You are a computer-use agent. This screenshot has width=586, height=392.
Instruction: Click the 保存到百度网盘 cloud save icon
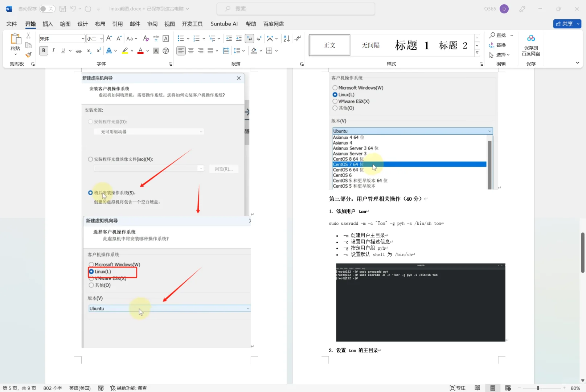pos(530,44)
